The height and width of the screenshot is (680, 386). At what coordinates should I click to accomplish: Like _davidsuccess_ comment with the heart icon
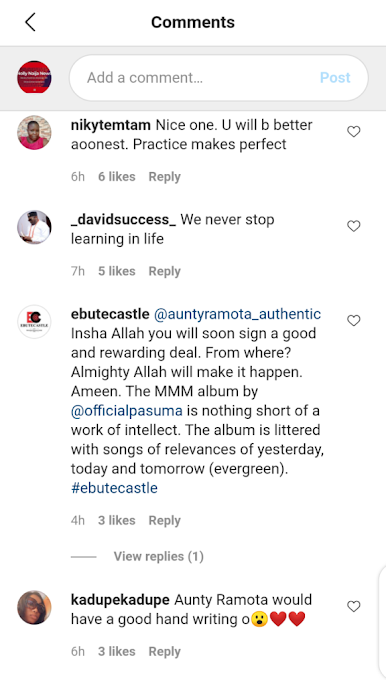coord(354,226)
